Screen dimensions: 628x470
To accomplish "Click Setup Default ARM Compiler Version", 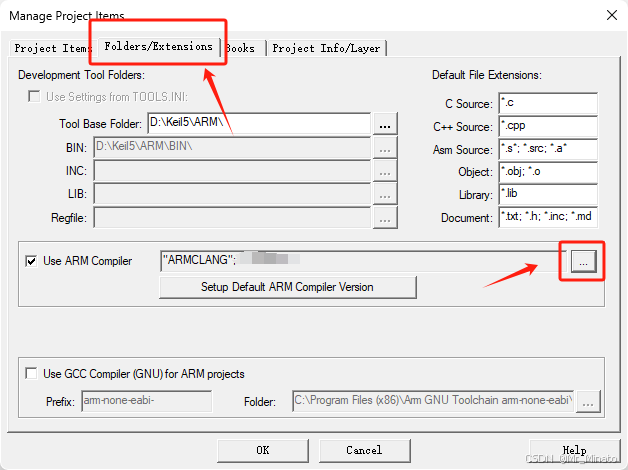I will 288,287.
